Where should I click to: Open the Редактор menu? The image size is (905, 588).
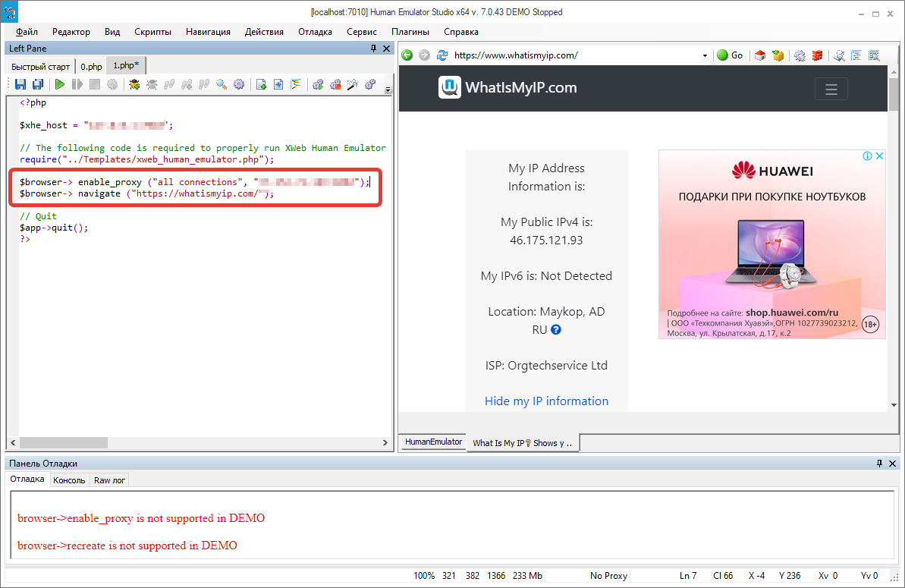[71, 32]
